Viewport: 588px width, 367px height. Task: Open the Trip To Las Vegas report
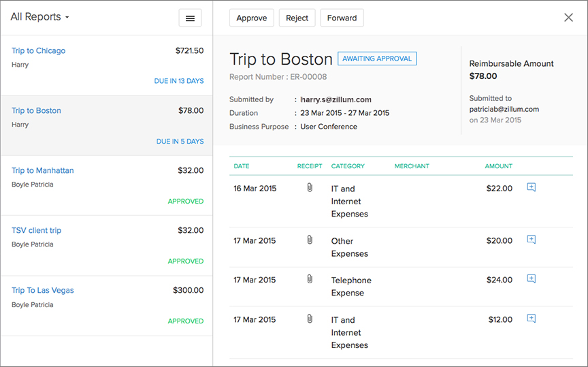click(x=43, y=291)
